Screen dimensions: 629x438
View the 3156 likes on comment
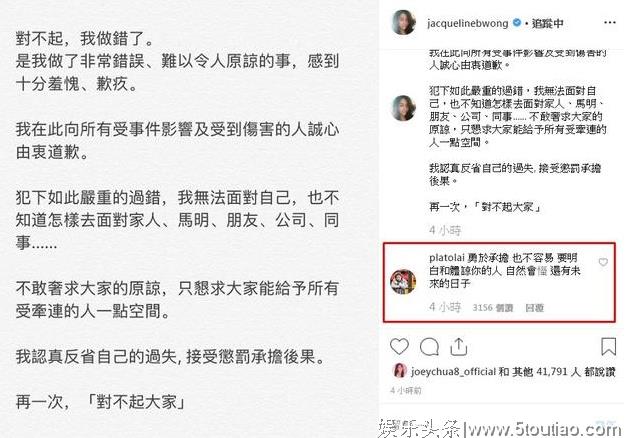pos(493,308)
